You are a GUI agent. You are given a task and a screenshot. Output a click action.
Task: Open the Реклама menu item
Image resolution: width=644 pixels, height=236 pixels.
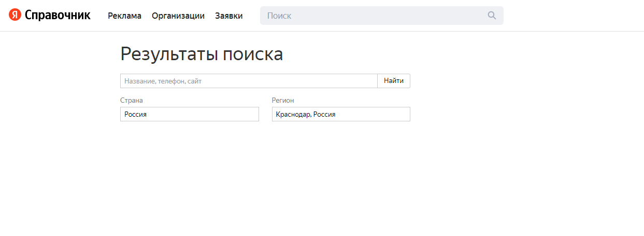124,16
